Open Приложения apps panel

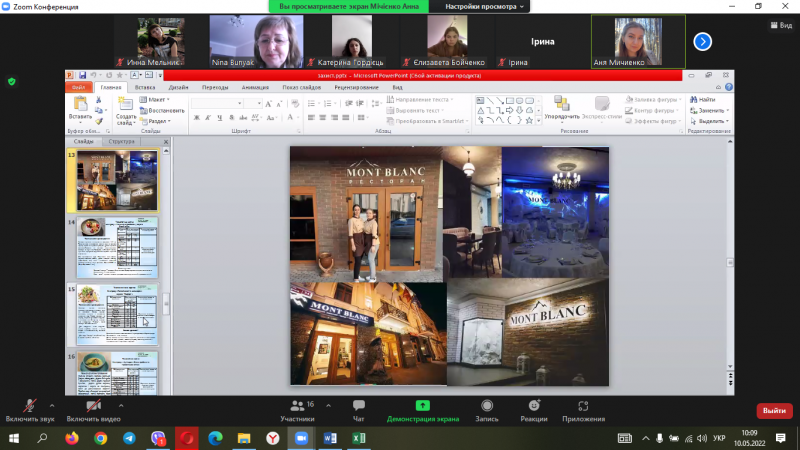point(583,411)
